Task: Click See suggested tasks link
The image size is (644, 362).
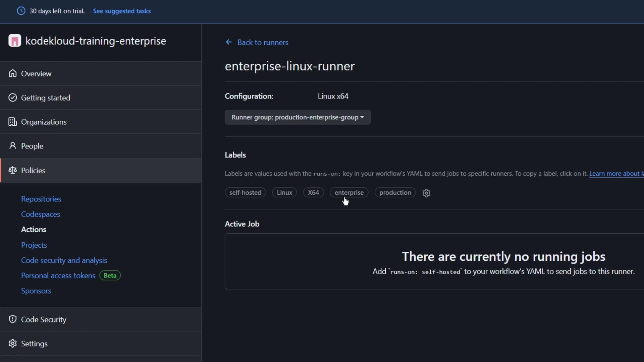Action: (122, 11)
